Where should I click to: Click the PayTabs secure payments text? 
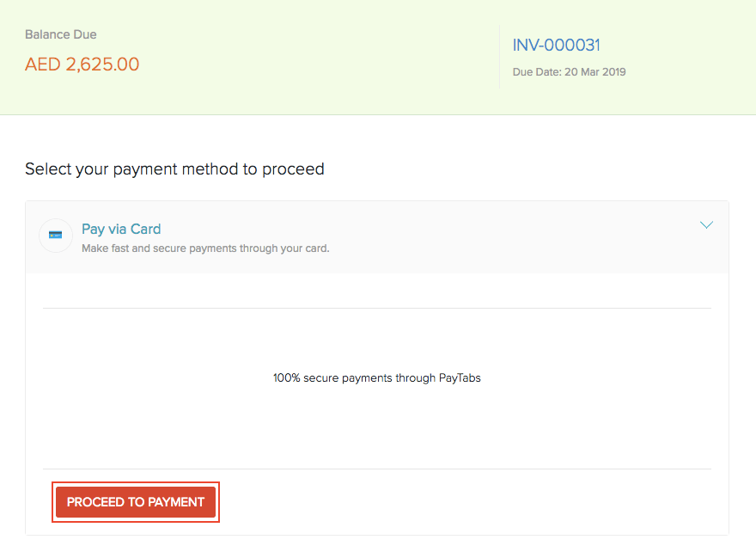click(376, 377)
